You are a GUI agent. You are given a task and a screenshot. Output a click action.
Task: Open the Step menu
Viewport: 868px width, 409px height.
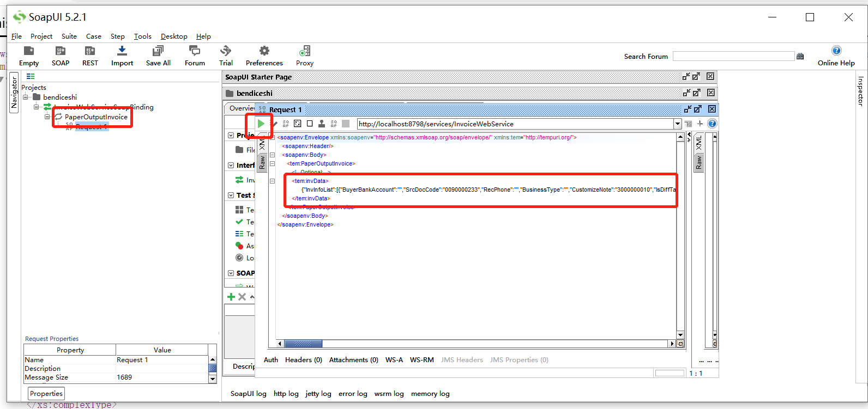click(x=118, y=36)
